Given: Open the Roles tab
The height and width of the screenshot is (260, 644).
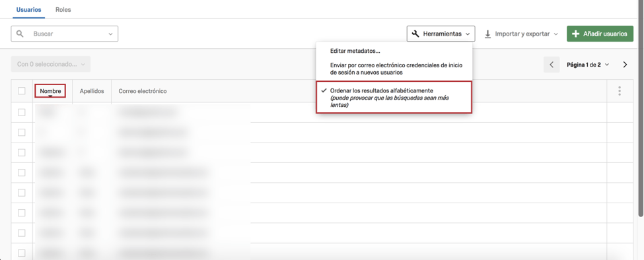Looking at the screenshot, I should coord(63,9).
